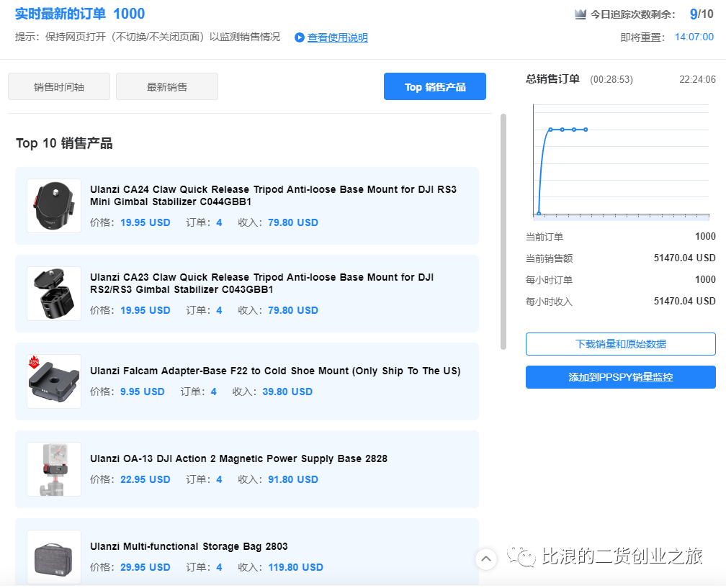
Task: Click the scroll-to-top arrow button
Action: [486, 558]
